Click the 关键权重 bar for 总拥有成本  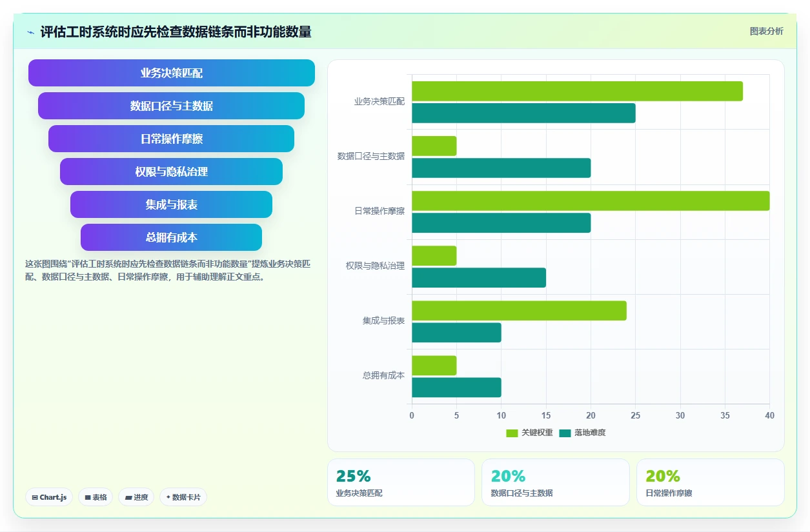coord(434,365)
